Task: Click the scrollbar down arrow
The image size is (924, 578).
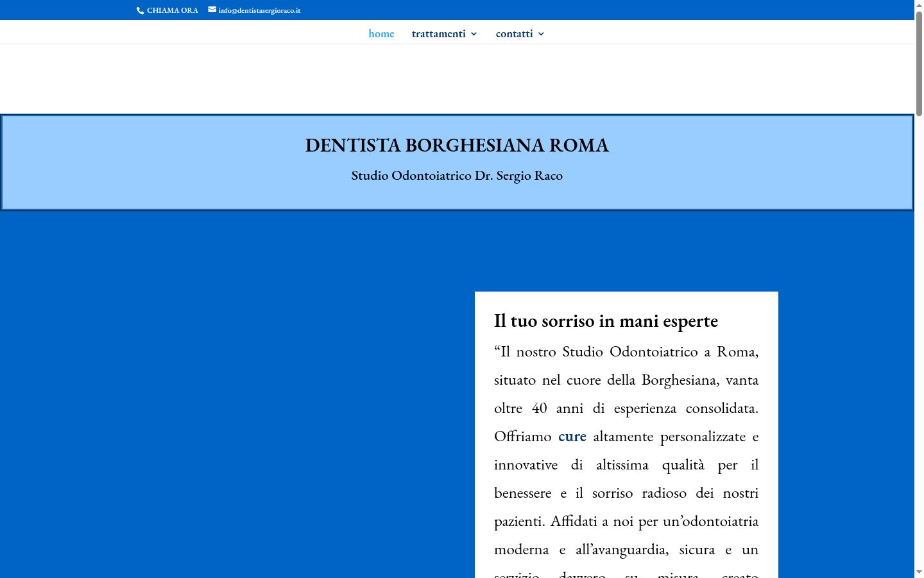Action: (x=919, y=572)
